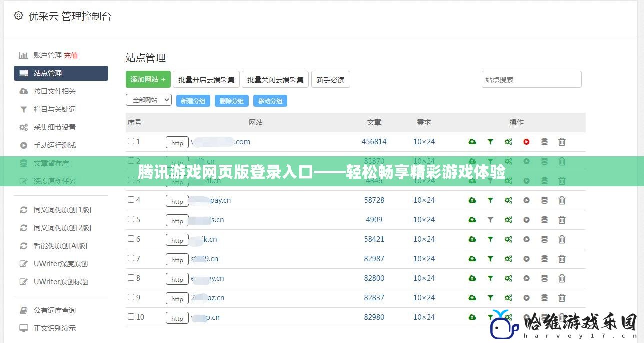Viewport: 644px width, 343px height.
Task: Click the filter icon in row 7 (82987)
Action: (x=490, y=259)
